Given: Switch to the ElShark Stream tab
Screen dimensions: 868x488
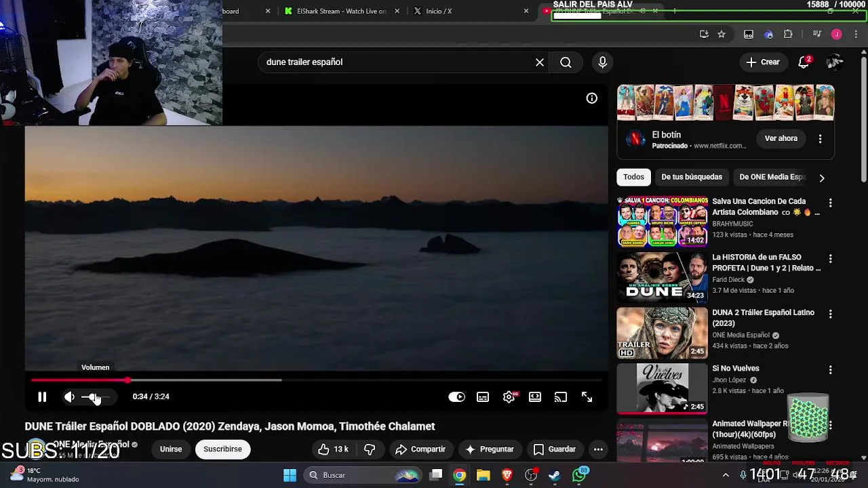Looking at the screenshot, I should (336, 11).
